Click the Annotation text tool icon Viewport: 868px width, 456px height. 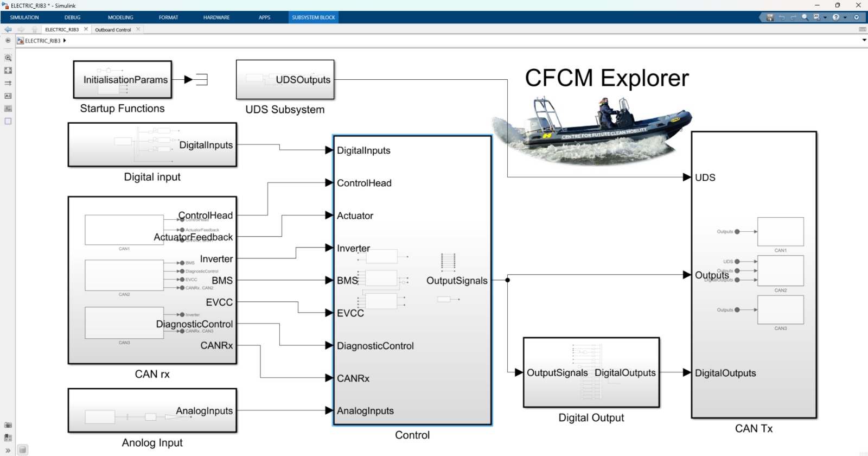(8, 96)
